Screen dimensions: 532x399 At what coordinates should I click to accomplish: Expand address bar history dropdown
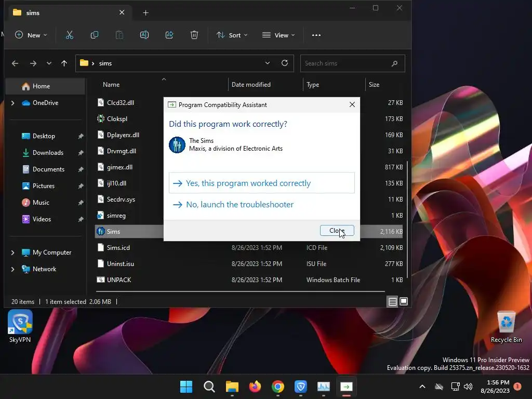point(268,63)
